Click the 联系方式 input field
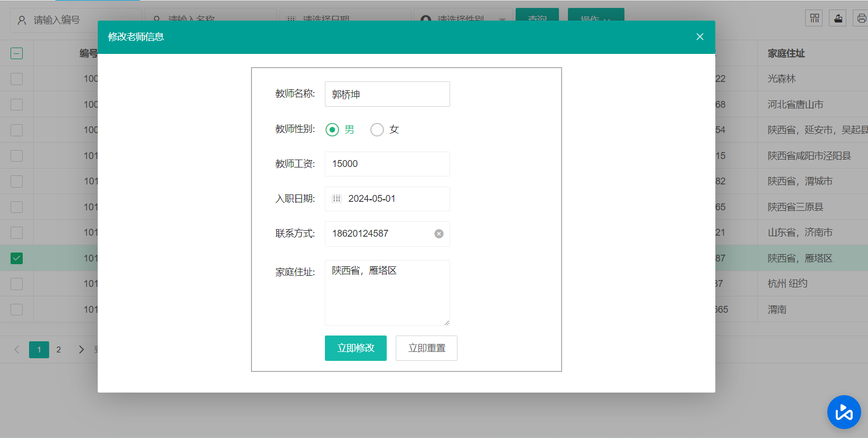This screenshot has height=438, width=868. [387, 234]
